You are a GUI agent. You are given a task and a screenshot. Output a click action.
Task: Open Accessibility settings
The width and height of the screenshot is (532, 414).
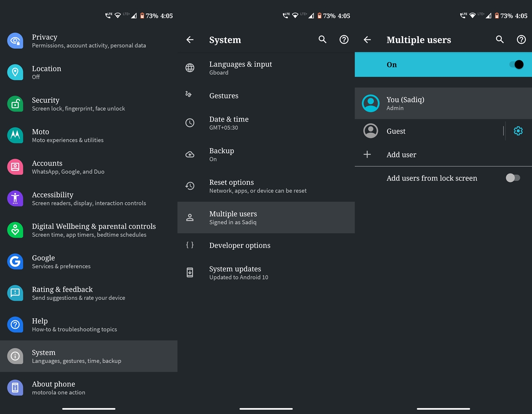point(89,198)
